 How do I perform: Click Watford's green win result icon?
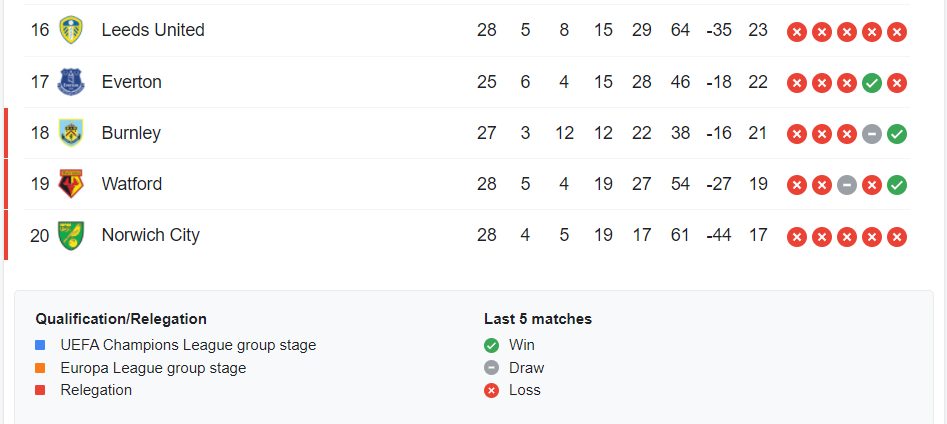897,185
